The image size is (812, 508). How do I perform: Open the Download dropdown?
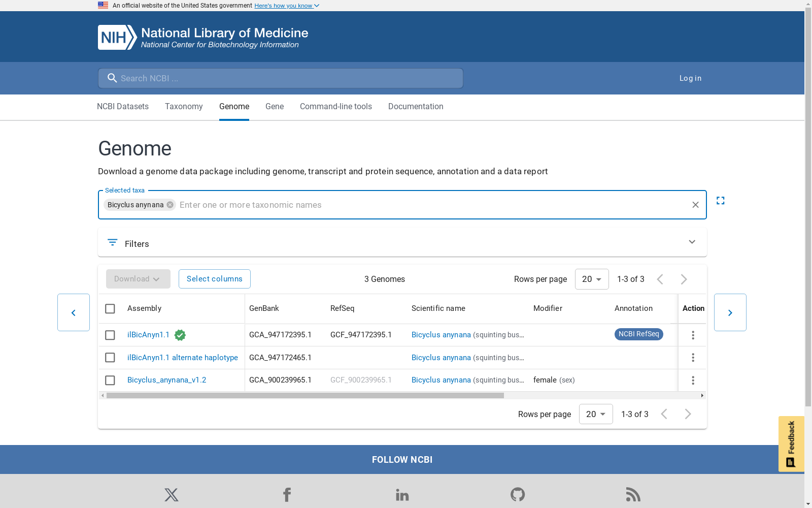[138, 279]
